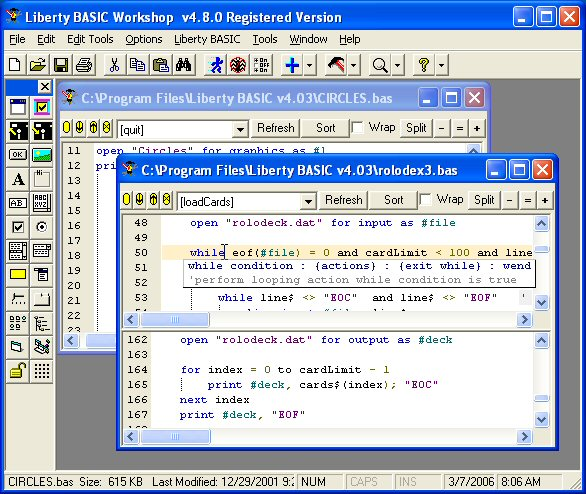Open the [loadCards] combo box in rolodex3.bas
Image resolution: width=586 pixels, height=494 pixels.
(308, 202)
